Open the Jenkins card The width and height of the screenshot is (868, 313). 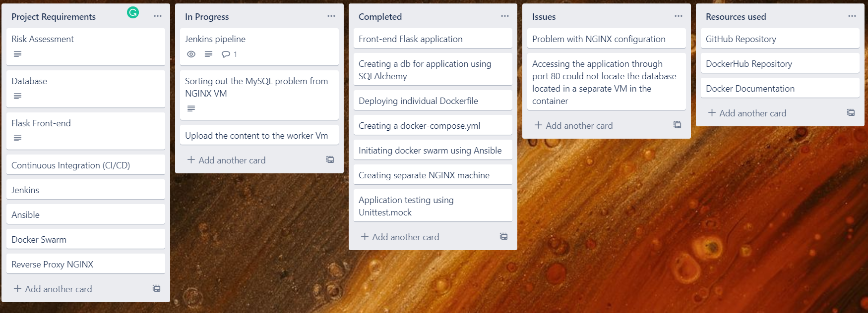tap(86, 189)
